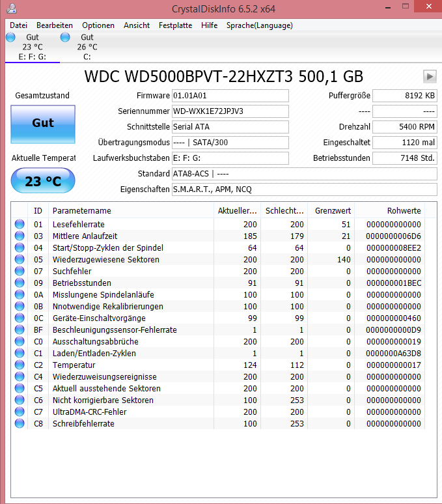This screenshot has width=442, height=504.
Task: Click the Aktueller... column header
Action: [x=238, y=210]
